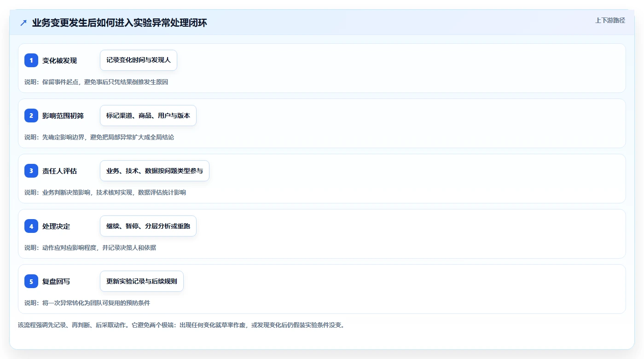
Task: Click the 更新实验记录与后续规则 chip
Action: 142,281
